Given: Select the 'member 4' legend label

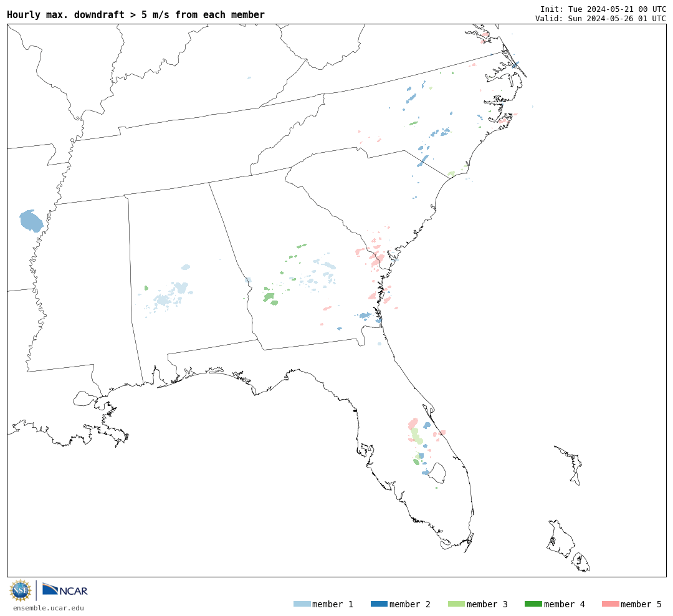Looking at the screenshot, I should click(x=564, y=604).
